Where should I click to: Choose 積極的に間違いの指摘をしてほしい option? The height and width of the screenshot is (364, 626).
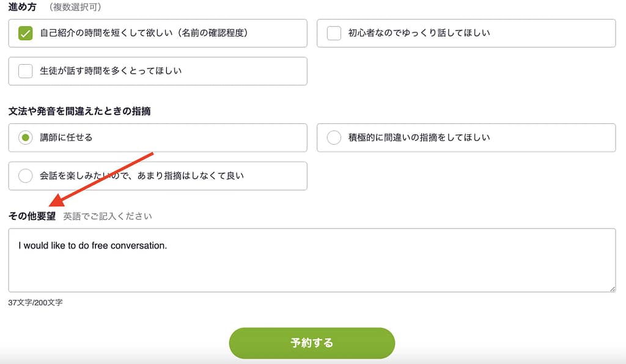coord(334,137)
